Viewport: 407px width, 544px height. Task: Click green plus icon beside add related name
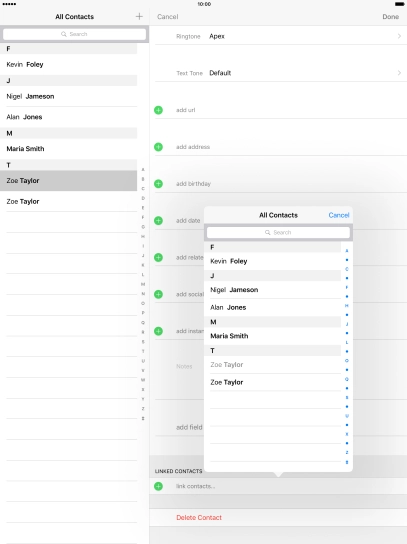(x=158, y=257)
